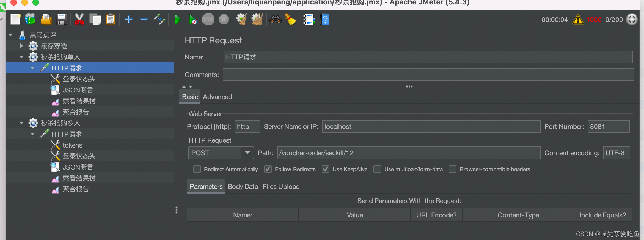This screenshot has width=644, height=240.
Task: Select the 秒杀抢购单人 thread group
Action: coord(60,57)
